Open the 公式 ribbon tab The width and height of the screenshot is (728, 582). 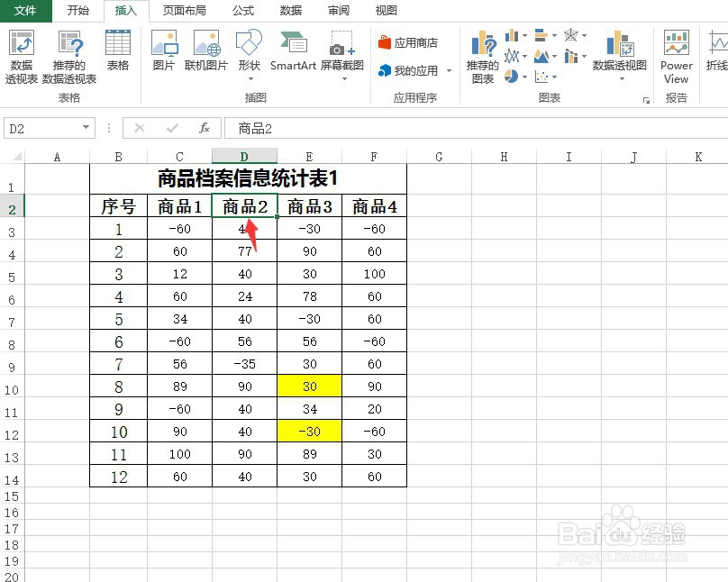tap(241, 11)
